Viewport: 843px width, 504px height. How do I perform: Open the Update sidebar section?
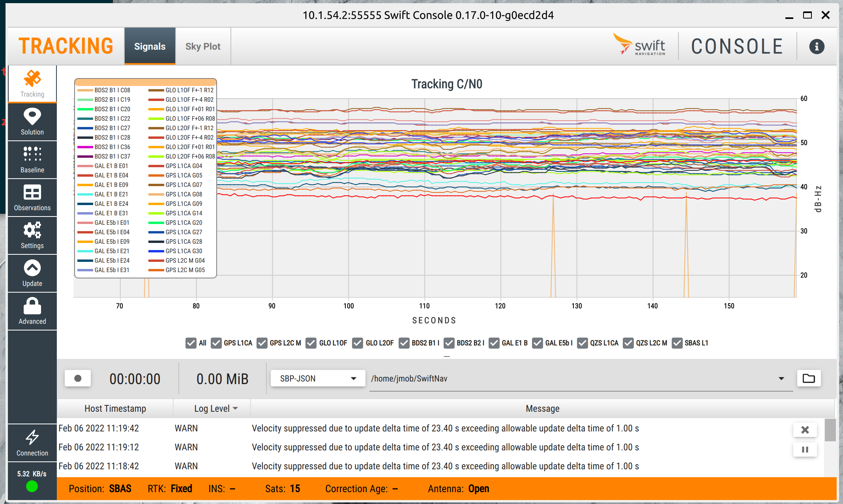(32, 273)
